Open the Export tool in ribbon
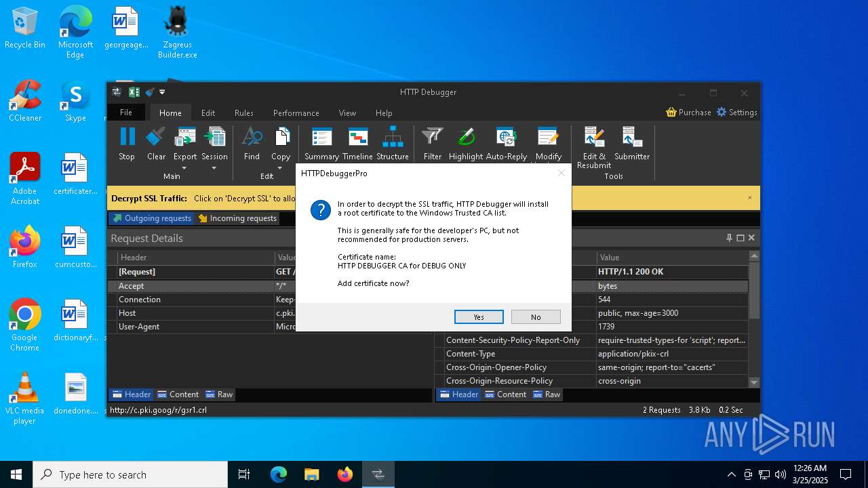Viewport: 868px width, 488px height. (185, 144)
